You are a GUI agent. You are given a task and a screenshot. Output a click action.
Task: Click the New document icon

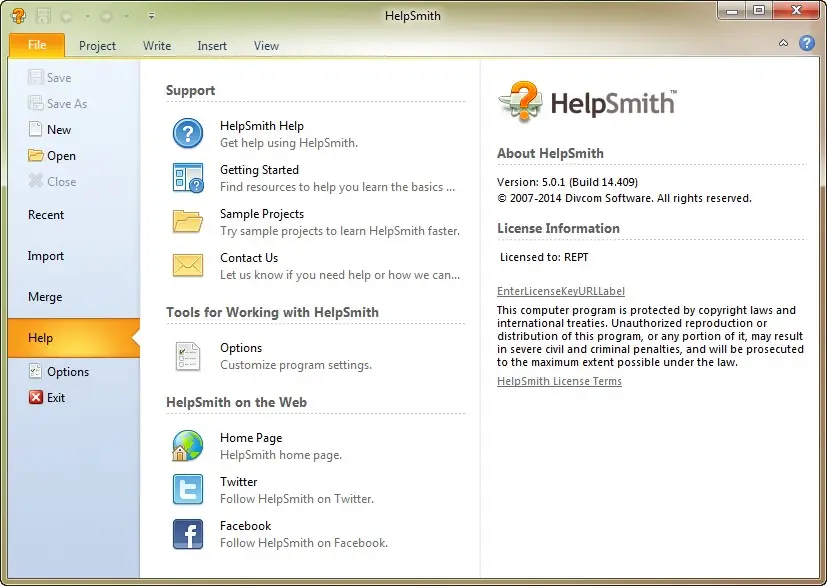(35, 129)
